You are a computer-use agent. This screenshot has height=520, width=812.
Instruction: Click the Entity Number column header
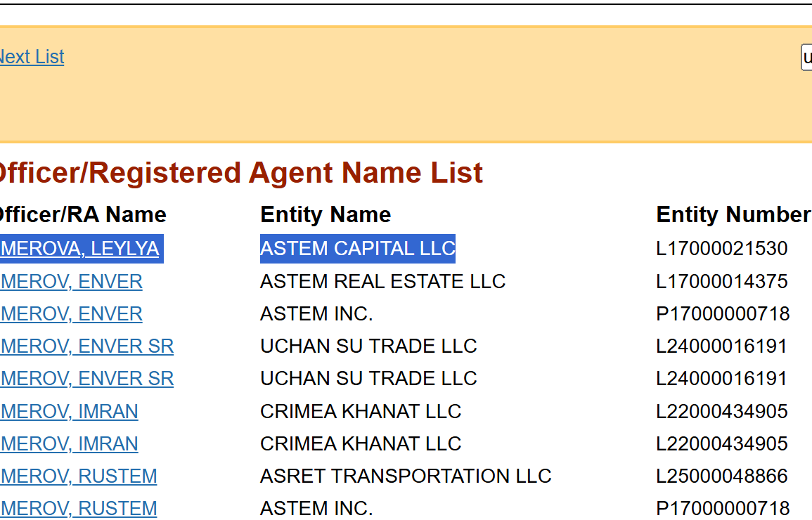[x=733, y=214]
